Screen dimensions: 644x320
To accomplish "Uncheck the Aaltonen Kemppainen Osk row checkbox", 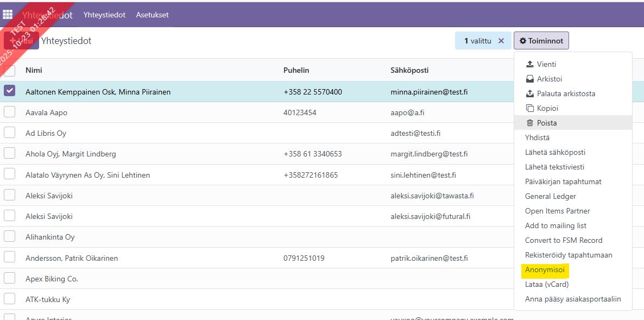I will point(10,91).
